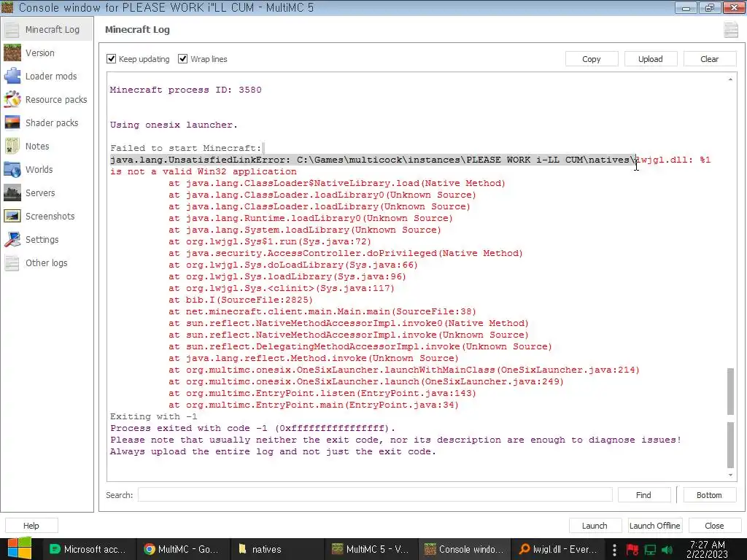
Task: Click the 'Using onesix launcher.' line
Action: pyautogui.click(x=174, y=125)
